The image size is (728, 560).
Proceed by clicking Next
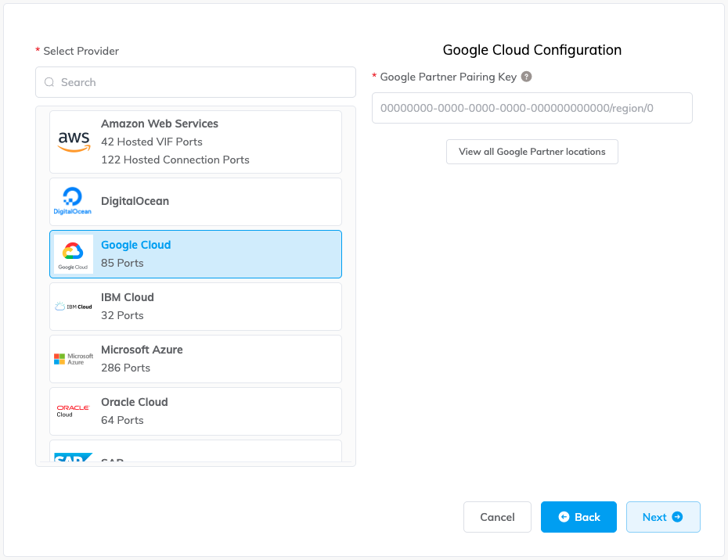click(x=663, y=517)
